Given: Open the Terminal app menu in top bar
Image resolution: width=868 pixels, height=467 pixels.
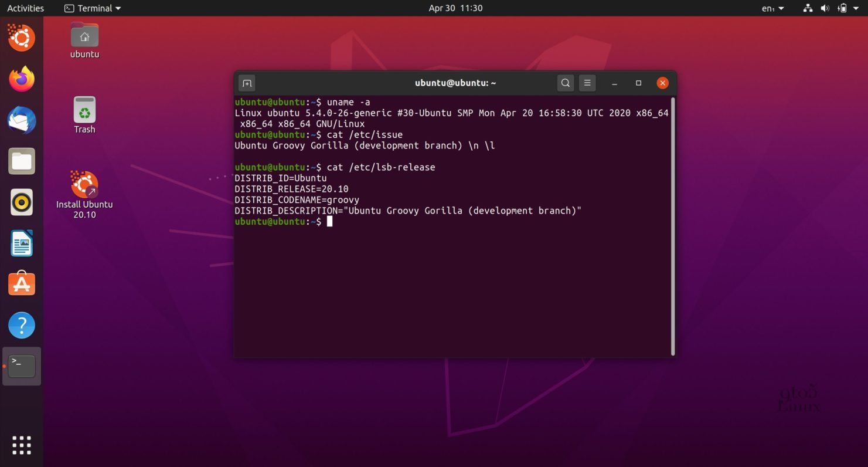Looking at the screenshot, I should coord(93,8).
